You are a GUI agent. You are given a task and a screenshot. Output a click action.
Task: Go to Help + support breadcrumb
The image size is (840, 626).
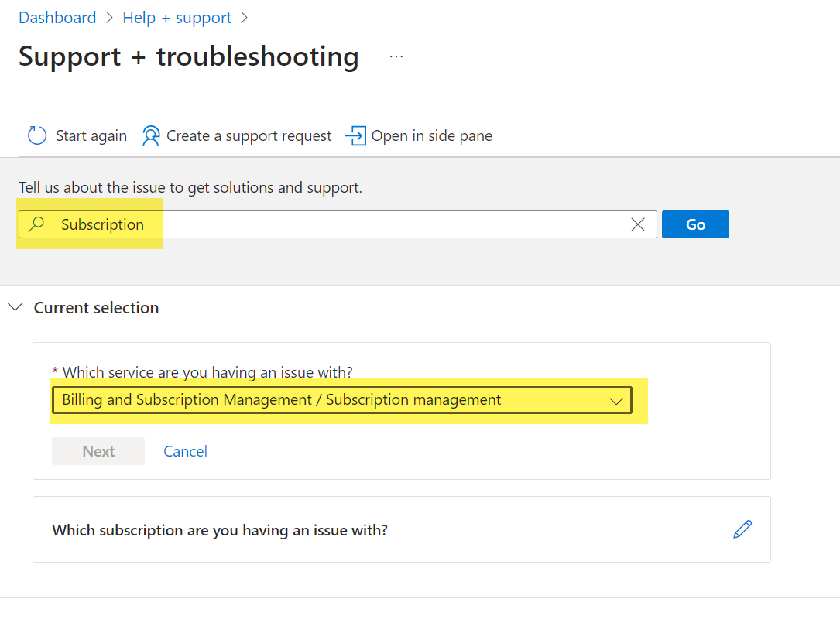pyautogui.click(x=177, y=18)
